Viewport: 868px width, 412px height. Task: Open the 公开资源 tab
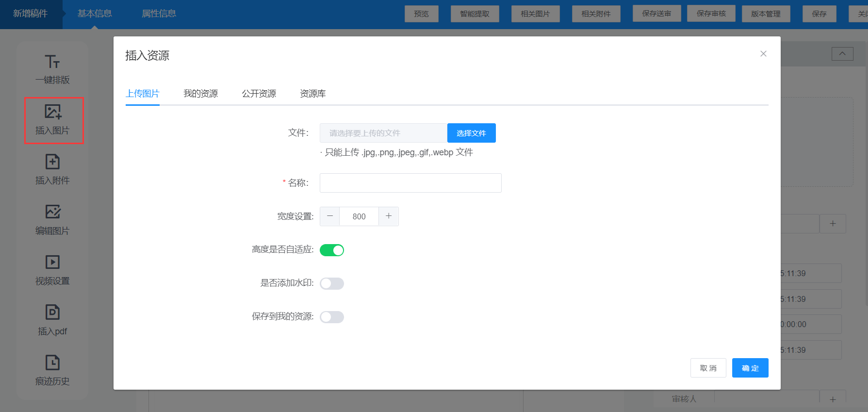coord(259,94)
